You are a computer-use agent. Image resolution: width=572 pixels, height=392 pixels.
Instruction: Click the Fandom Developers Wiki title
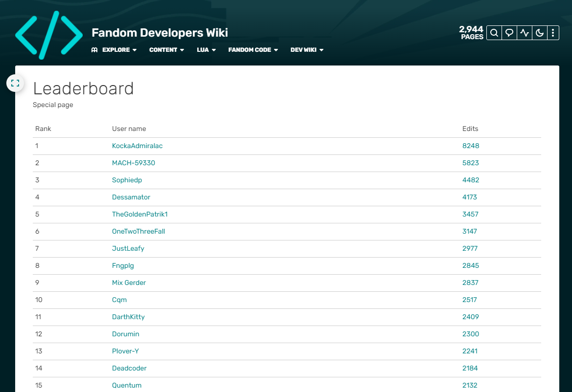pyautogui.click(x=160, y=33)
